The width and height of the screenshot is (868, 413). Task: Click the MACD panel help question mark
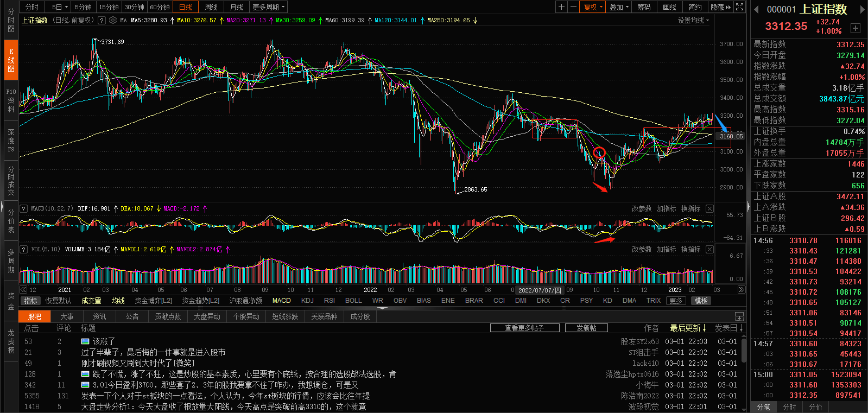tap(24, 208)
